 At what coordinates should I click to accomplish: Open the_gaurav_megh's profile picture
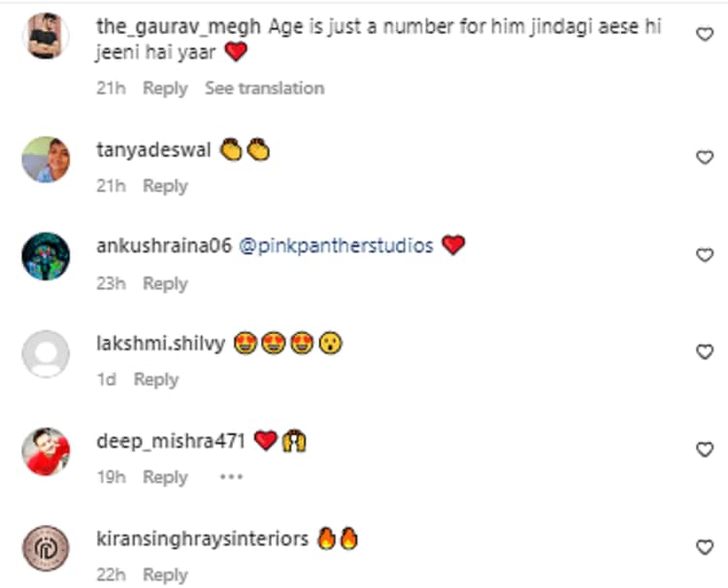(46, 36)
